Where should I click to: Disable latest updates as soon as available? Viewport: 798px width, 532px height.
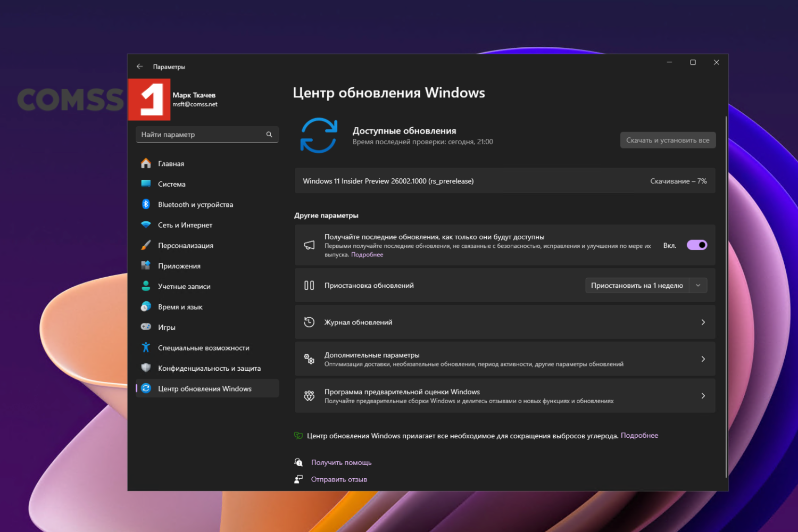pos(697,245)
